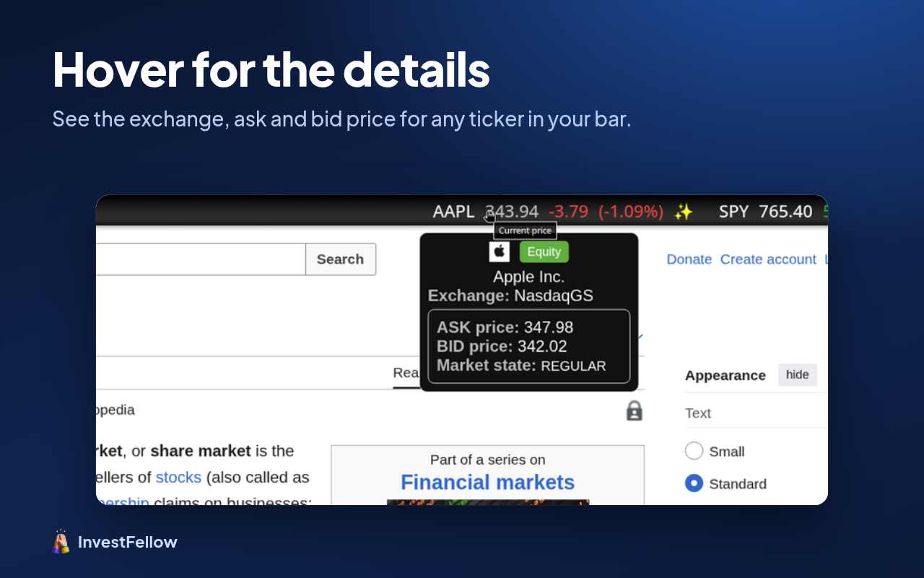Hide the Appearance panel
Image resolution: width=924 pixels, height=578 pixels.
(798, 375)
